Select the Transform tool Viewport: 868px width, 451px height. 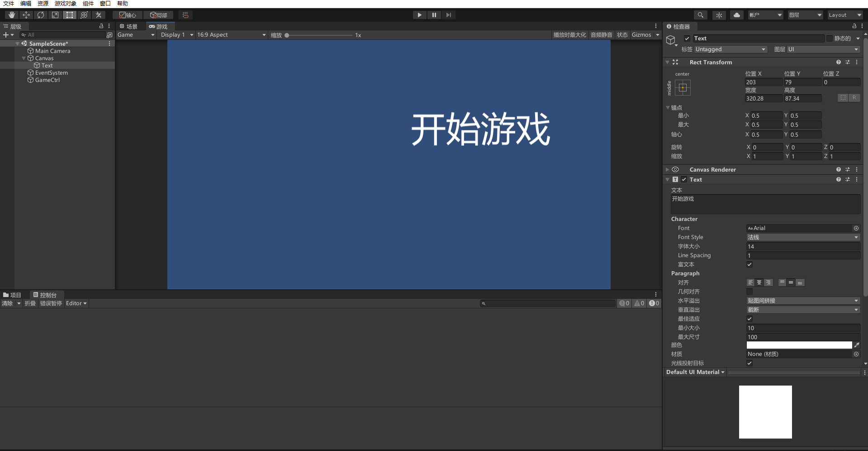pos(84,15)
